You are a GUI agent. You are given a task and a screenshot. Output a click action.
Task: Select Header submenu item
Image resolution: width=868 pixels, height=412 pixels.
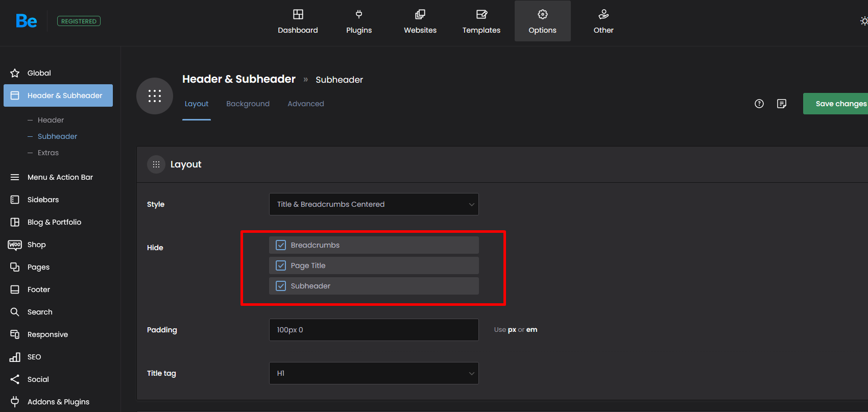51,120
